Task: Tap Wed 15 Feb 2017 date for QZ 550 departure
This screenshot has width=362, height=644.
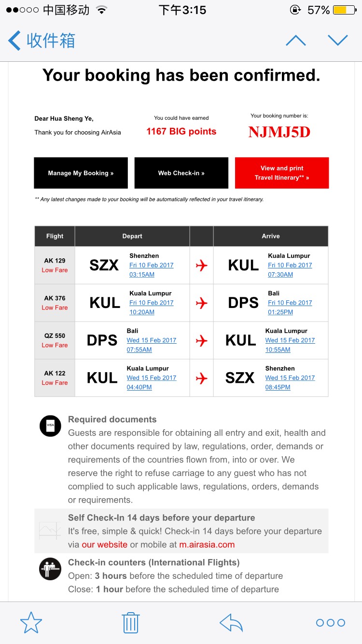Action: 152,340
